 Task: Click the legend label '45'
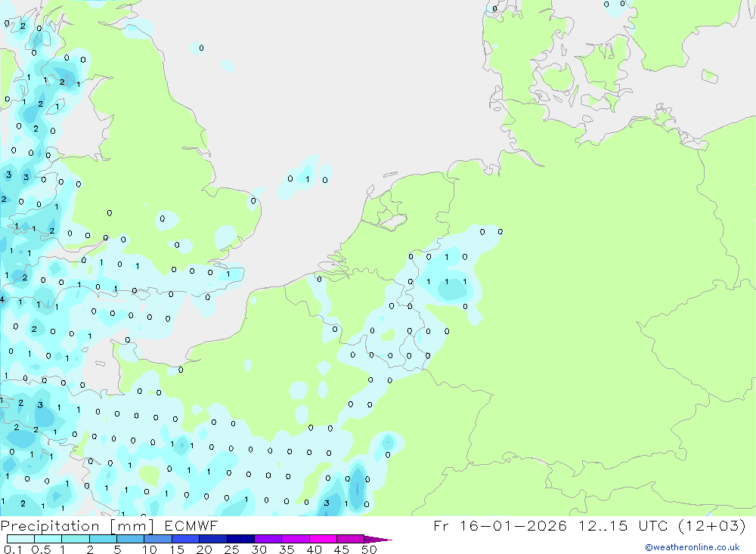[x=342, y=549]
